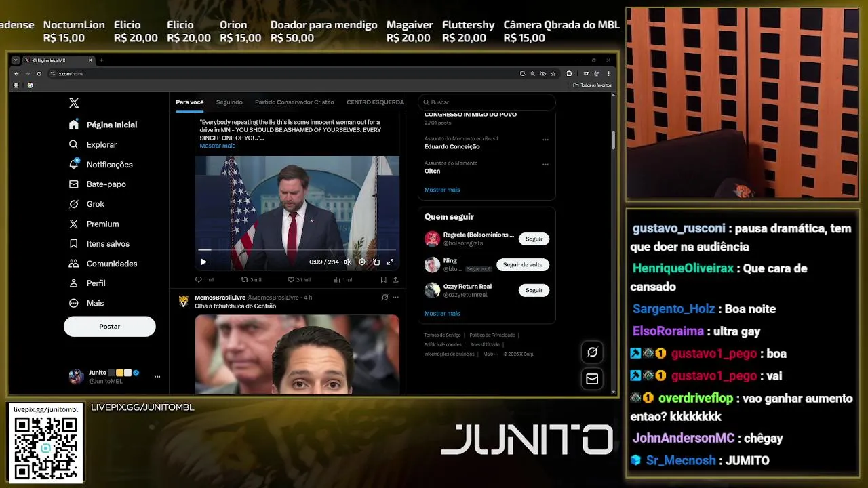This screenshot has height=488, width=868.
Task: Open Explorar from the sidebar
Action: [x=93, y=144]
